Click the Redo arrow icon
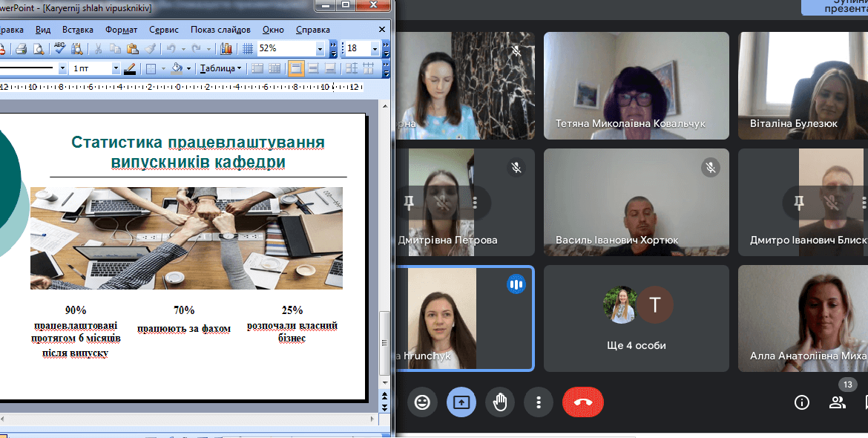The width and height of the screenshot is (868, 438). point(196,49)
